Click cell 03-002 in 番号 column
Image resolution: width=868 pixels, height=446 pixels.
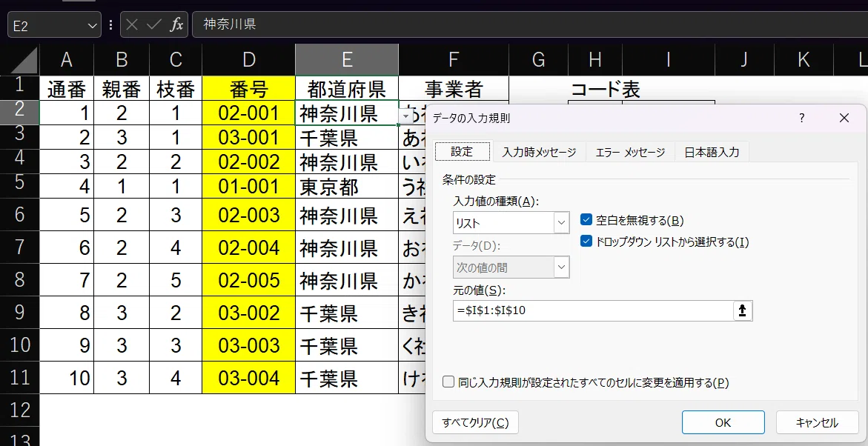[x=249, y=313]
